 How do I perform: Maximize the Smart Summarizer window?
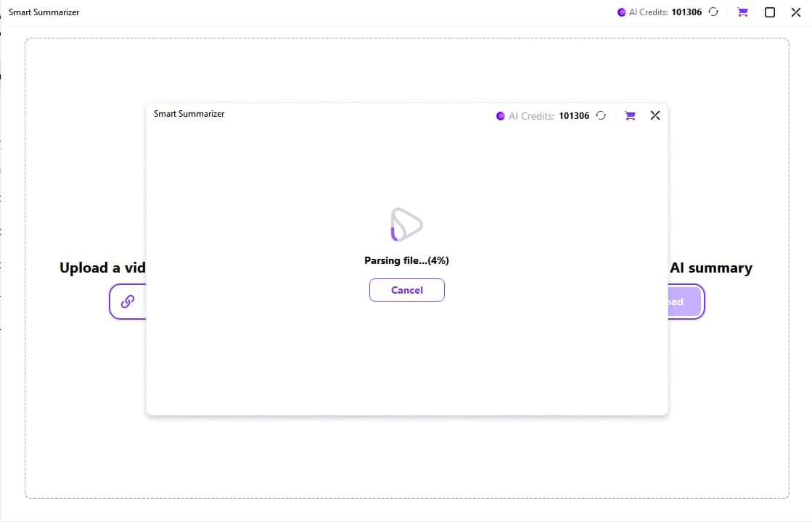click(x=770, y=12)
